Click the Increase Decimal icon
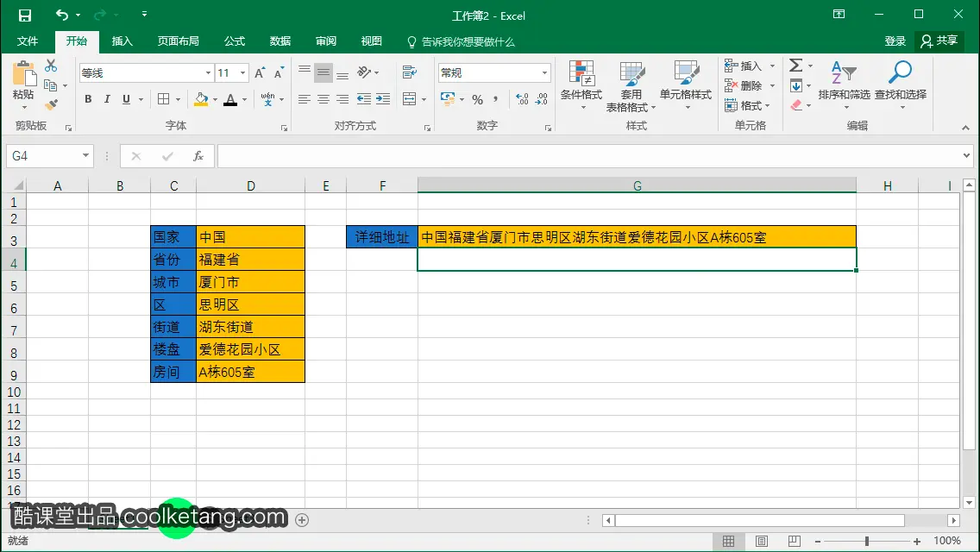Image resolution: width=980 pixels, height=552 pixels. (x=522, y=99)
